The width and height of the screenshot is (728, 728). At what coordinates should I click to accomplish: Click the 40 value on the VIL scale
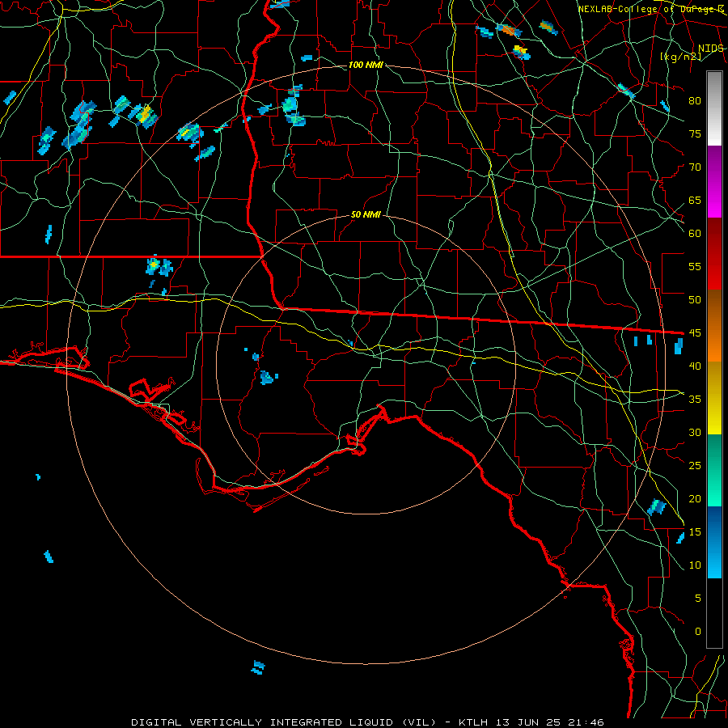695,366
